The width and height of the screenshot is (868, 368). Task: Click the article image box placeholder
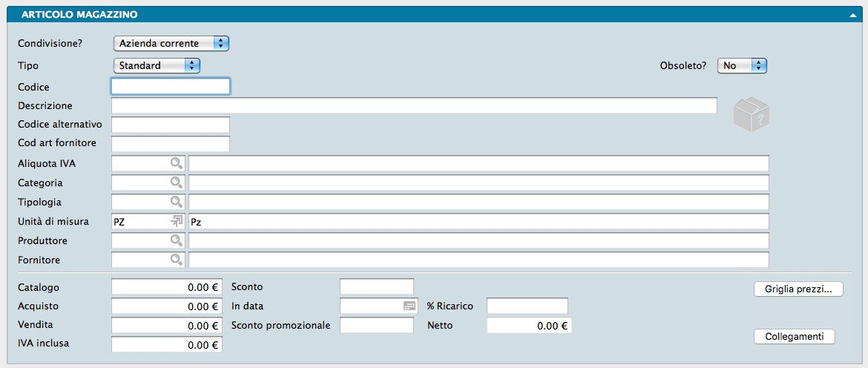tap(750, 116)
